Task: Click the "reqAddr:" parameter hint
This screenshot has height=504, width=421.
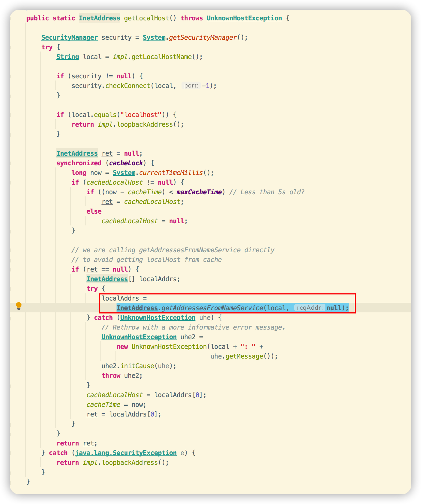Action: point(309,308)
